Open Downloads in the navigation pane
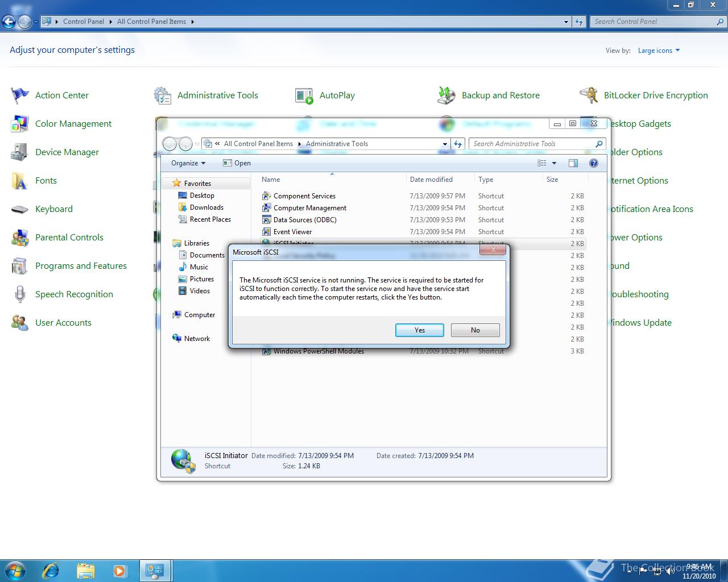728x582 pixels. [206, 207]
